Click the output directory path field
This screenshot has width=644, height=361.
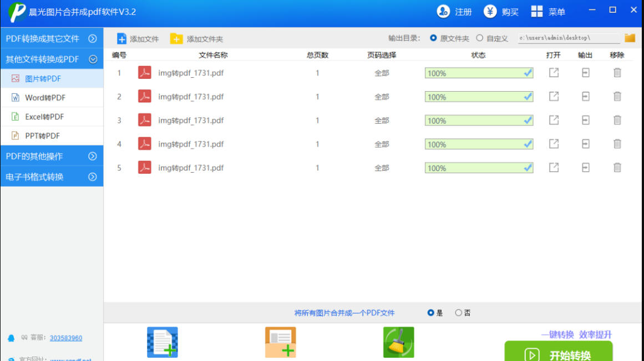coord(568,38)
